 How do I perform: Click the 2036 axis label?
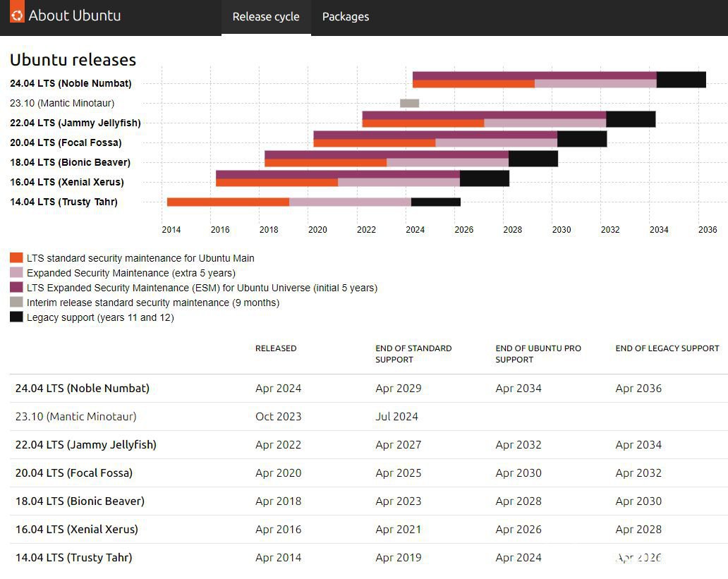(x=708, y=230)
